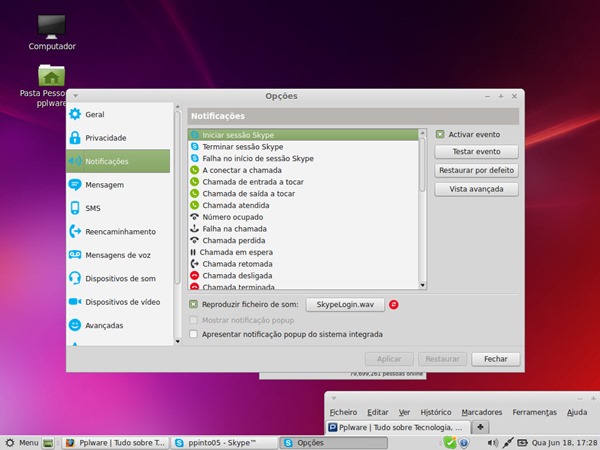Enable integrated system popup notification checkbox
Viewport: 600px width, 450px height.
(194, 334)
